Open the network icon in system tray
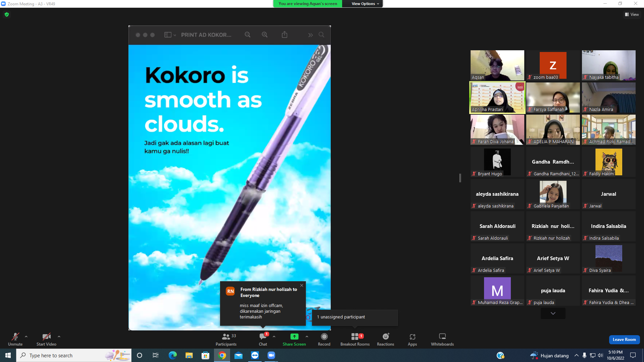The image size is (644, 362). [593, 355]
